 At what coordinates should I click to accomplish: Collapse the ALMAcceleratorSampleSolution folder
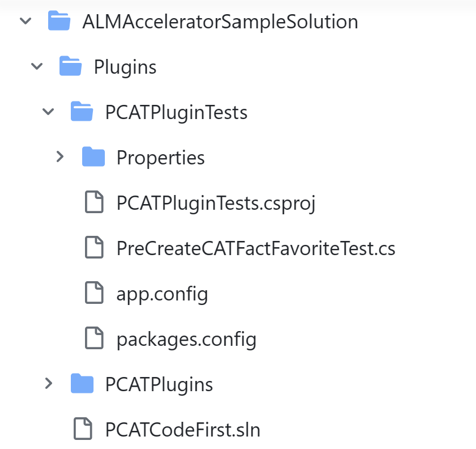(25, 21)
